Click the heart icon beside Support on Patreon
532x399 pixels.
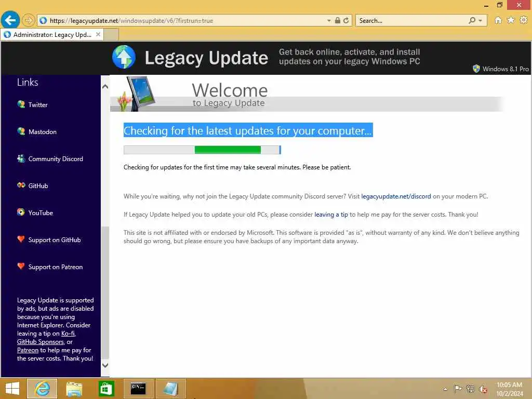(21, 267)
